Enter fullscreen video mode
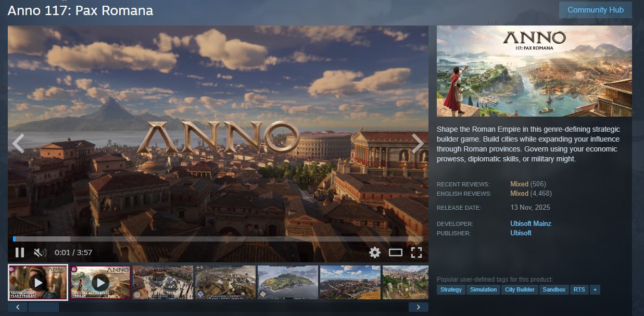The width and height of the screenshot is (644, 316). [416, 252]
